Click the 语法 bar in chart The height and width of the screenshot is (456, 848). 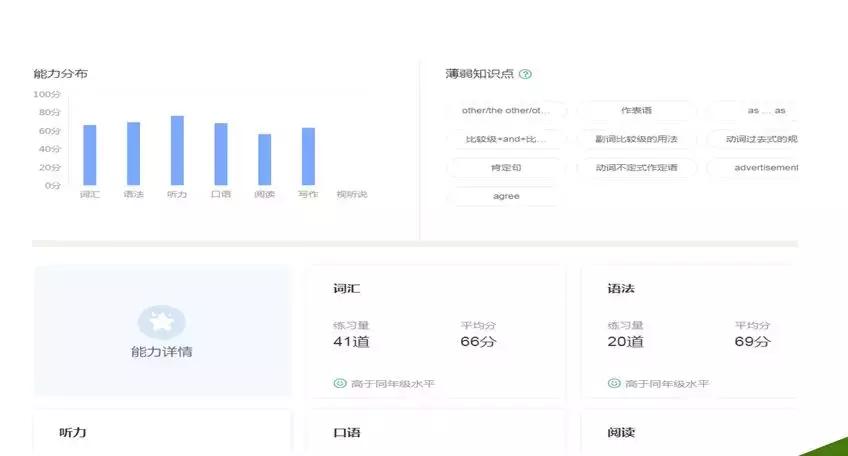(134, 154)
